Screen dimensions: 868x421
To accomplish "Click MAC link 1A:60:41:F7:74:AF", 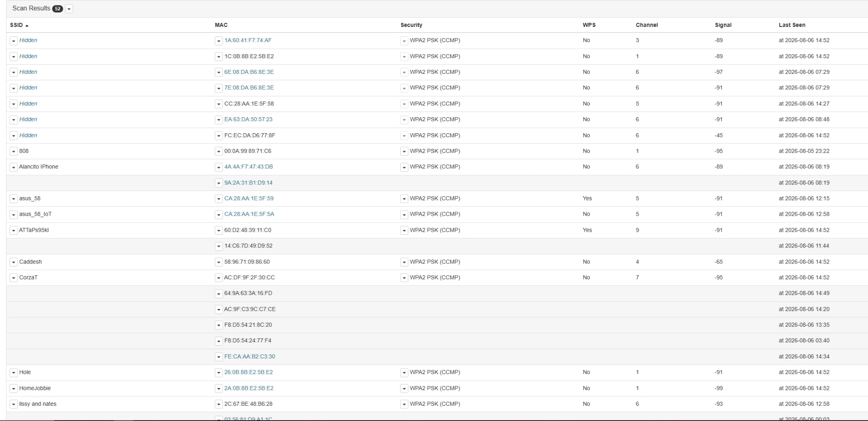I will point(248,40).
